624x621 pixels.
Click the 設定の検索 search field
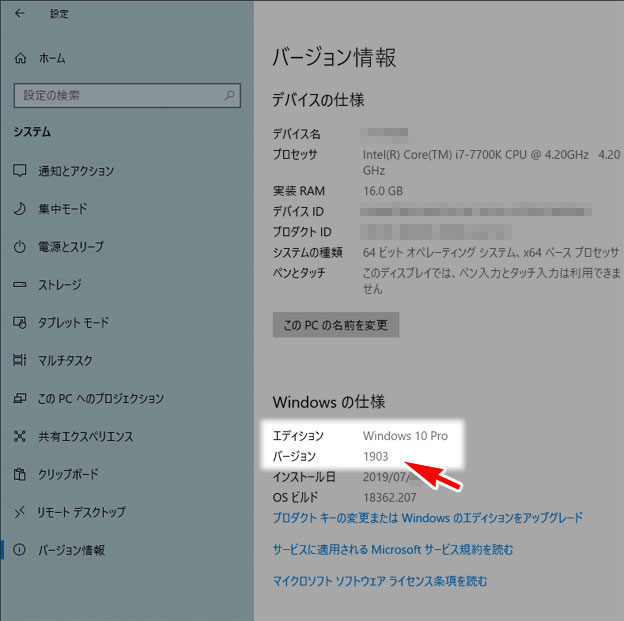coord(127,96)
